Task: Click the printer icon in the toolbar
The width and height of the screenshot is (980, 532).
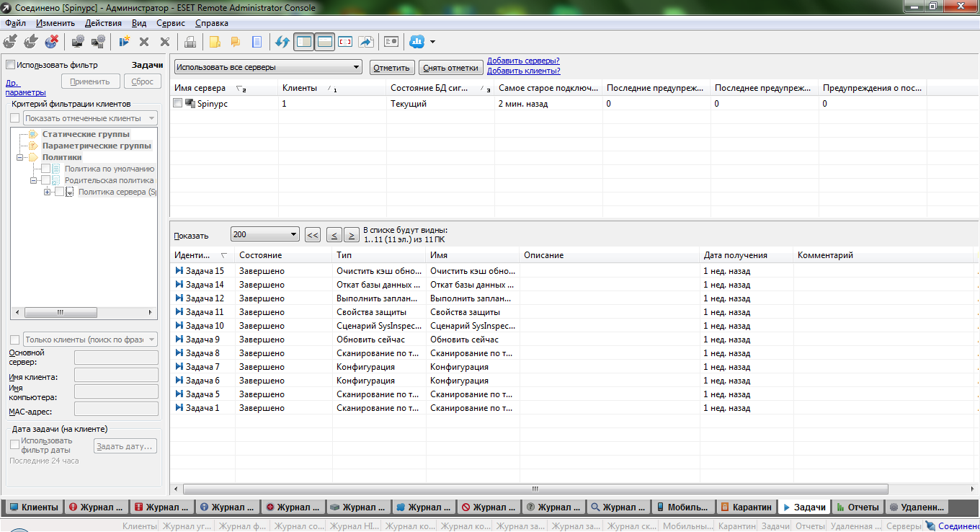Action: click(190, 42)
